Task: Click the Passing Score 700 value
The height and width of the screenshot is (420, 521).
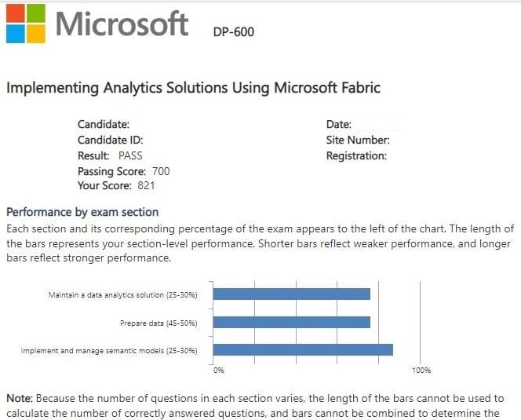Action: click(x=160, y=171)
